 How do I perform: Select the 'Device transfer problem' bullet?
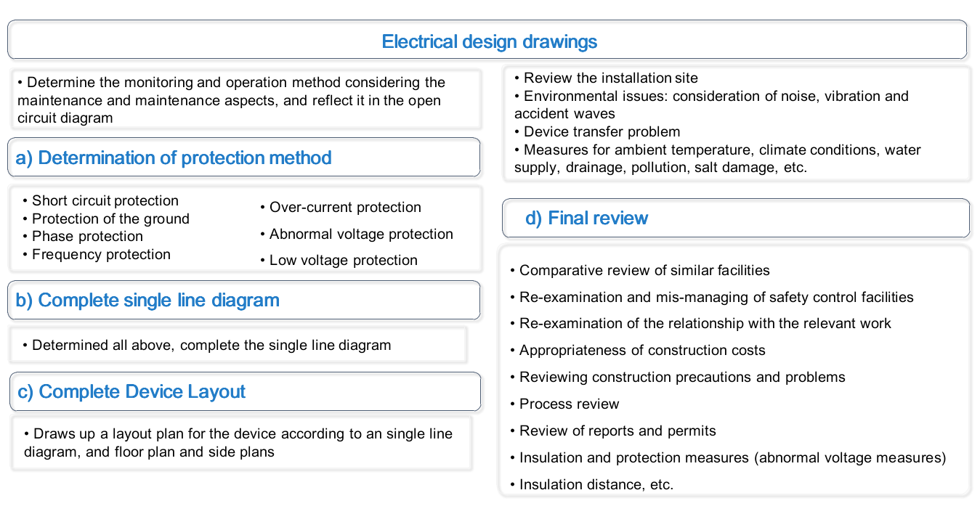(602, 131)
